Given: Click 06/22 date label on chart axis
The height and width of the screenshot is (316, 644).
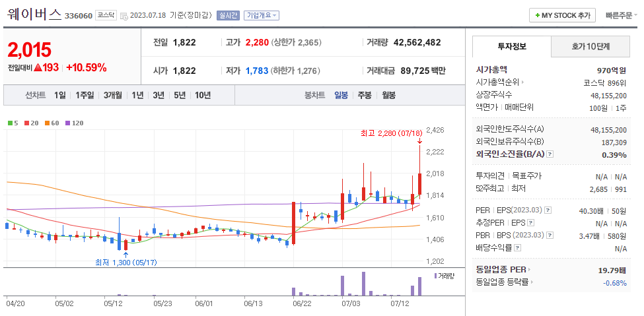Looking at the screenshot, I should (x=302, y=305).
